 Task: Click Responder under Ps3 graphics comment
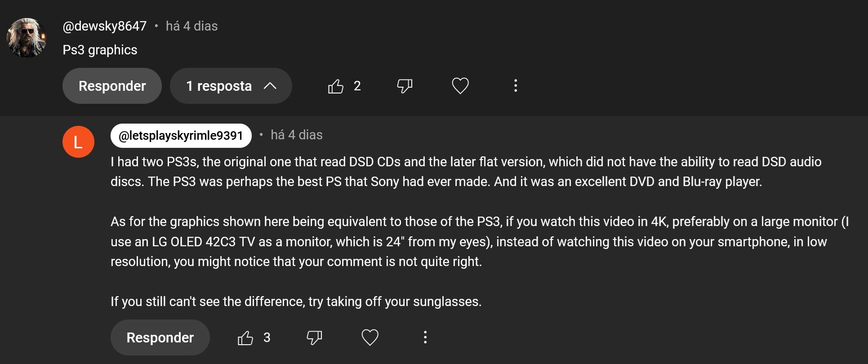(112, 86)
